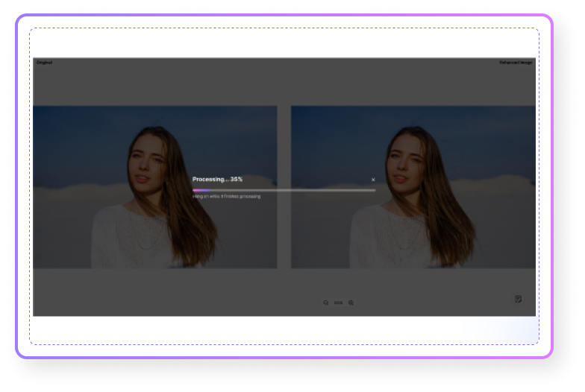Click the zoom in magnifier icon
The width and height of the screenshot is (585, 392).
tap(351, 303)
